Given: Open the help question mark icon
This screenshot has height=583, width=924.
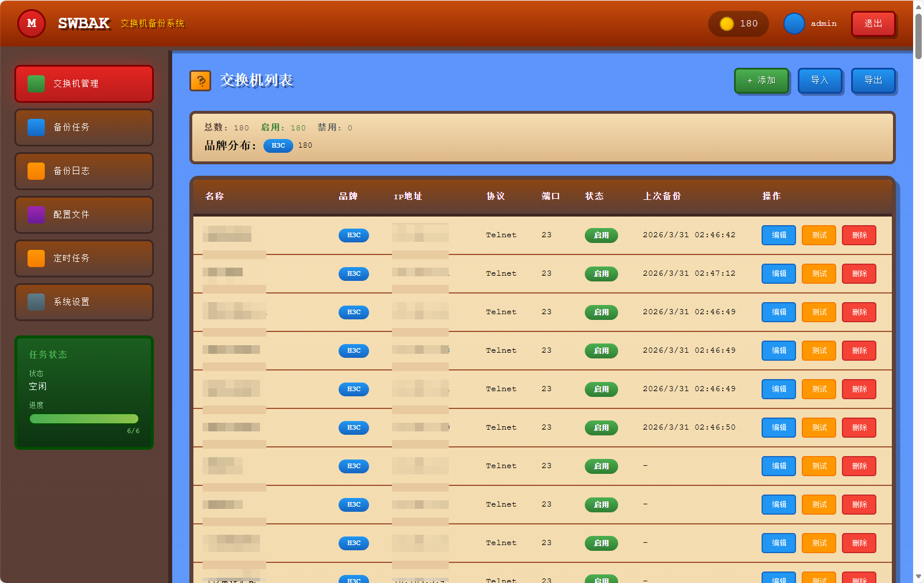Looking at the screenshot, I should click(200, 81).
